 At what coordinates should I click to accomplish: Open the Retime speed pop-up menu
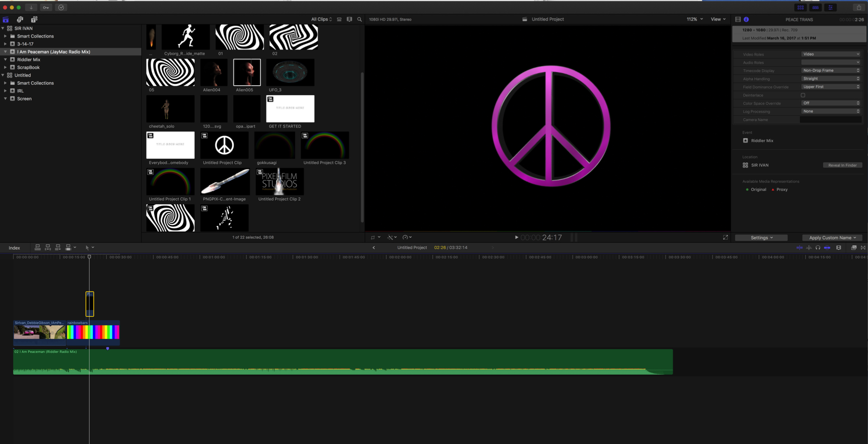407,238
